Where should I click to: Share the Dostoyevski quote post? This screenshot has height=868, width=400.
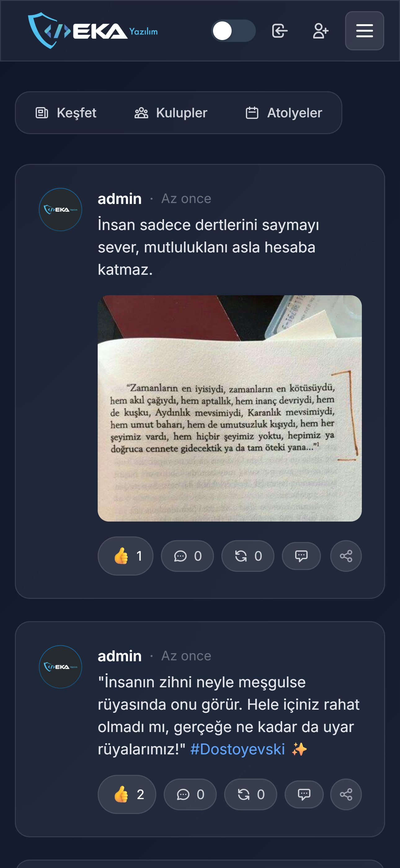pos(346,794)
